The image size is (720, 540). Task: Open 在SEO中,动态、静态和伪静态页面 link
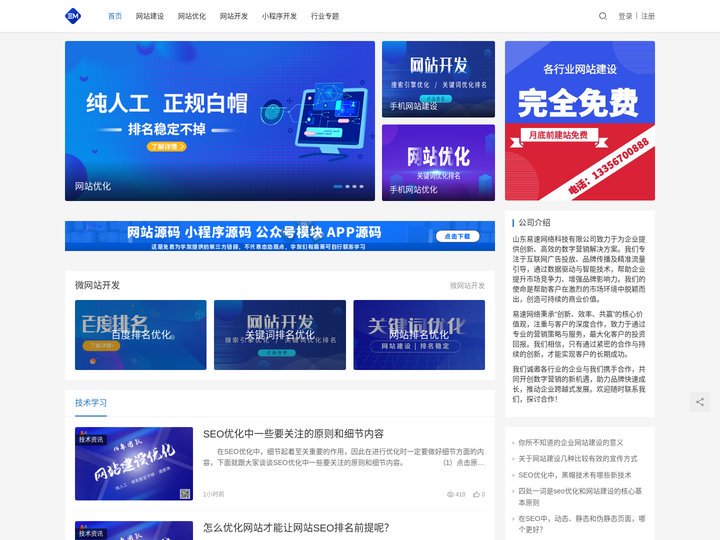click(x=582, y=524)
